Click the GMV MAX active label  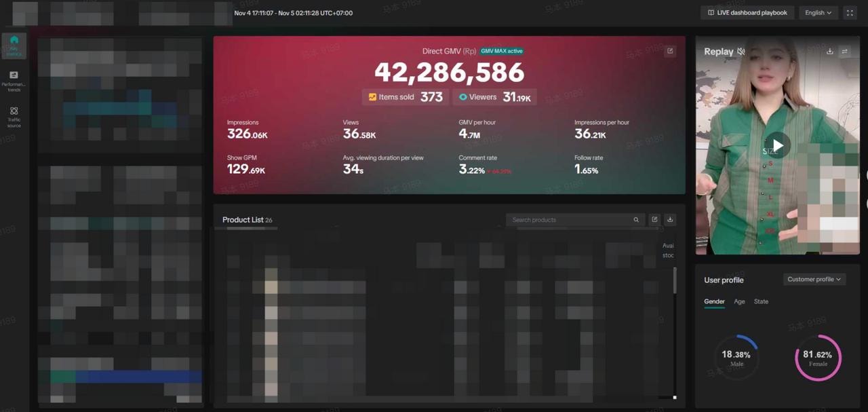pos(502,51)
